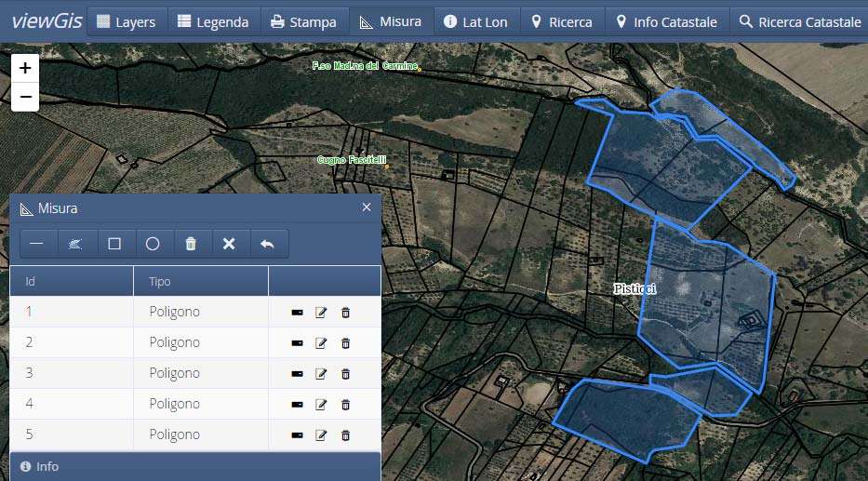Click the undo arrow in the Misura toolbar

(267, 244)
